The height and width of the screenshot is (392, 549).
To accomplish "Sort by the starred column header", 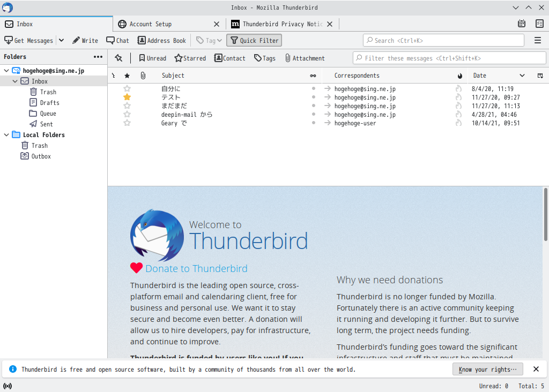I will (x=127, y=76).
